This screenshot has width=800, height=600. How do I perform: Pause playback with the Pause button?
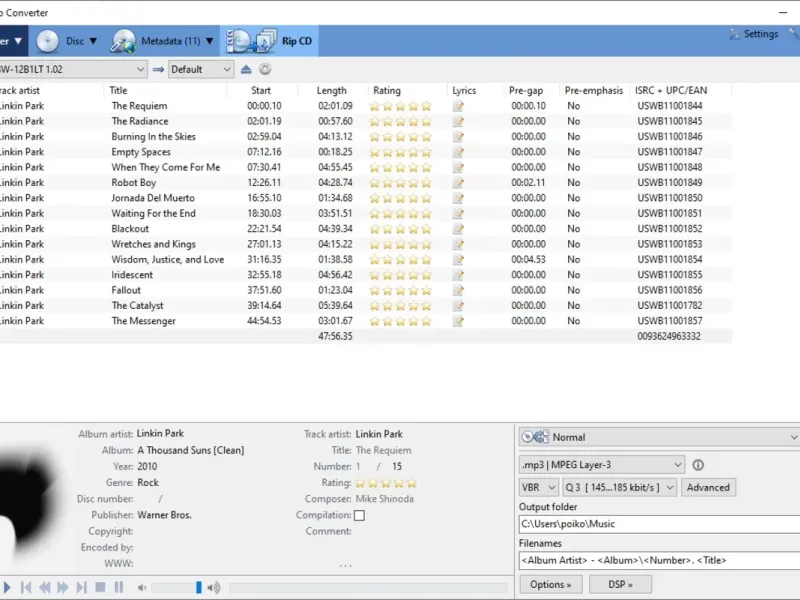(119, 588)
